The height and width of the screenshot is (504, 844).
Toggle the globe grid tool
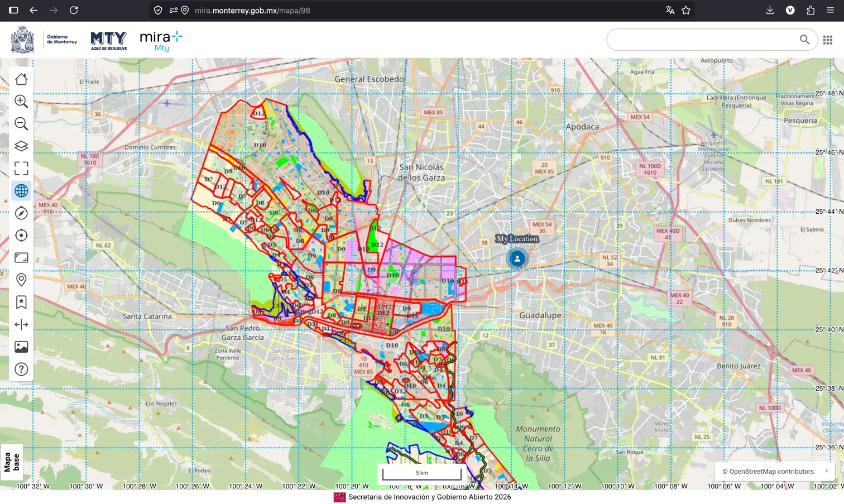[21, 191]
